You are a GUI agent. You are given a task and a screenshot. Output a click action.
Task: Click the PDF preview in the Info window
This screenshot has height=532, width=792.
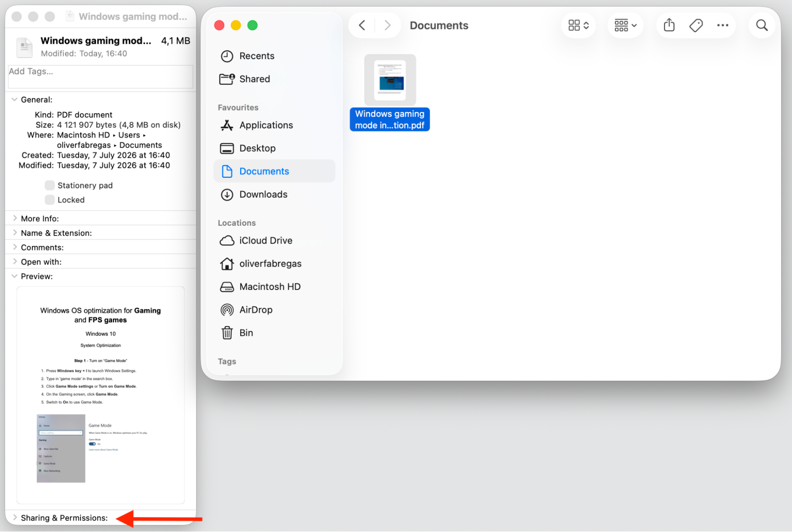tap(101, 395)
